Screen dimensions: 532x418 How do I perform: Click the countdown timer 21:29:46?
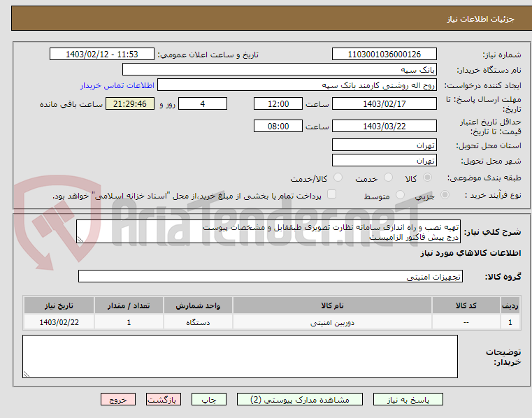pyautogui.click(x=130, y=103)
